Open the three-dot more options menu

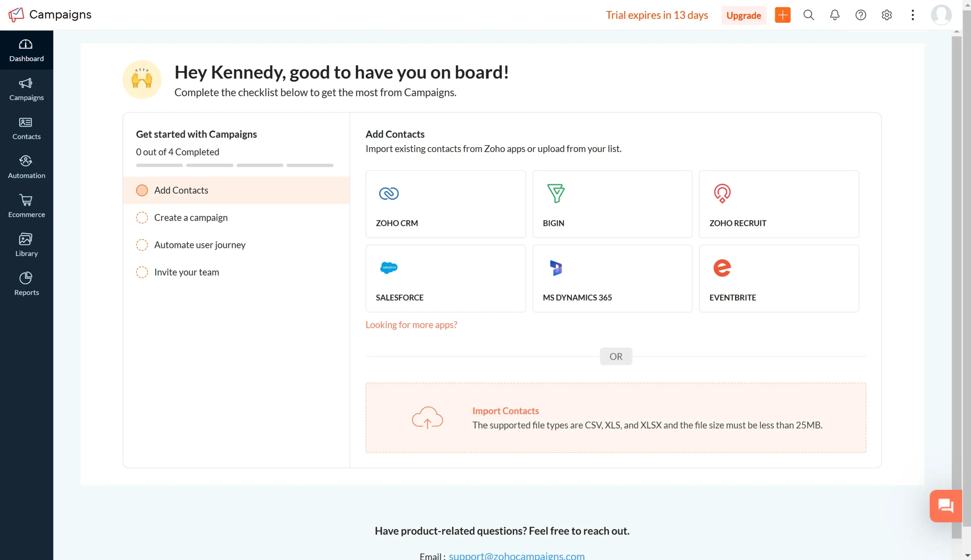click(913, 15)
